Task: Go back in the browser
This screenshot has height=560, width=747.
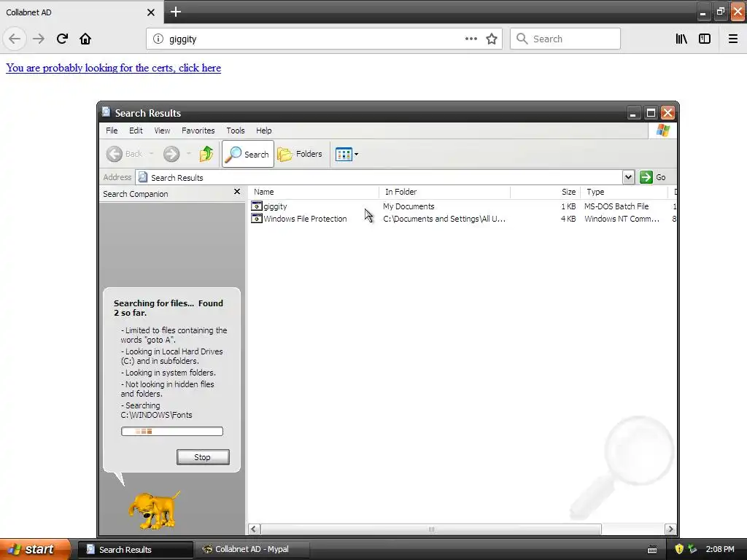Action: [15, 39]
